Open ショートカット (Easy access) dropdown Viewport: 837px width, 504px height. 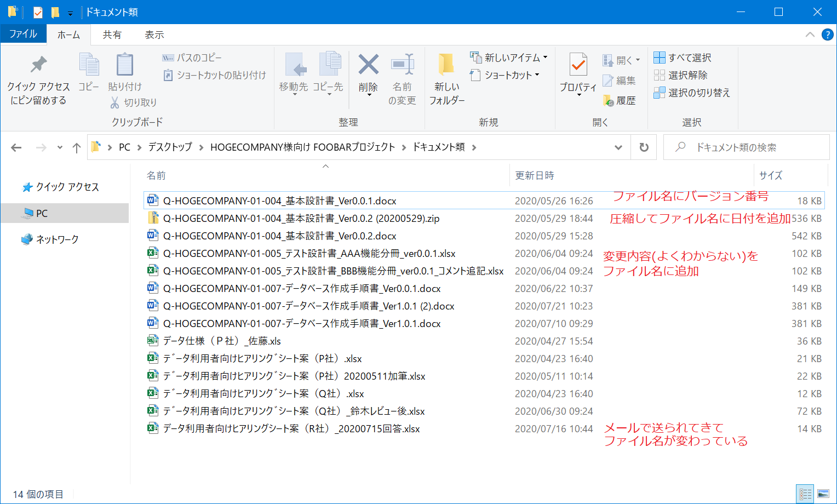pos(505,75)
